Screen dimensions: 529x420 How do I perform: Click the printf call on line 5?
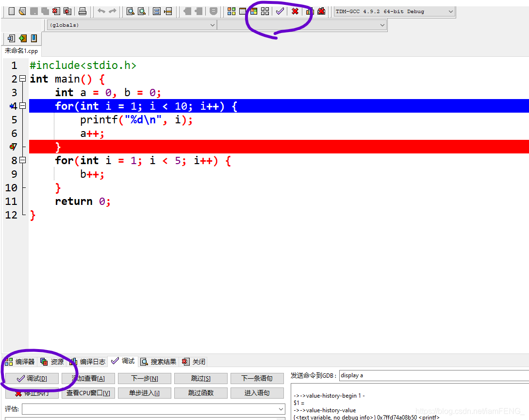pos(136,120)
